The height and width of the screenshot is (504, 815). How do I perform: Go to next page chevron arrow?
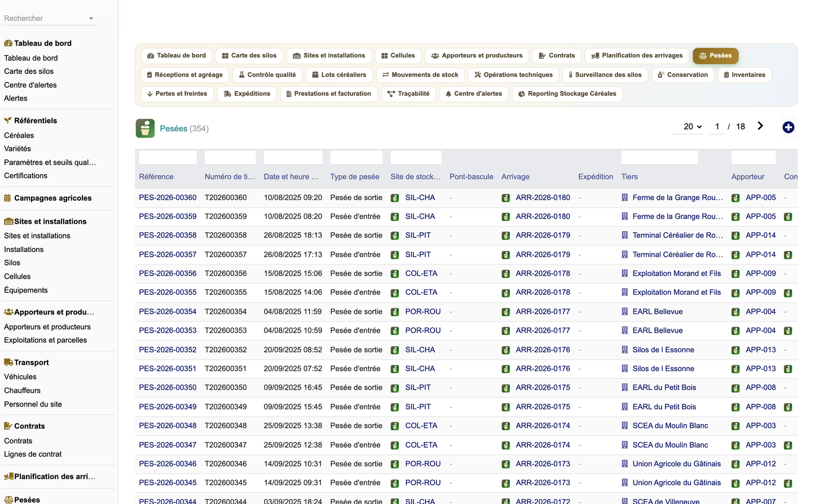760,126
